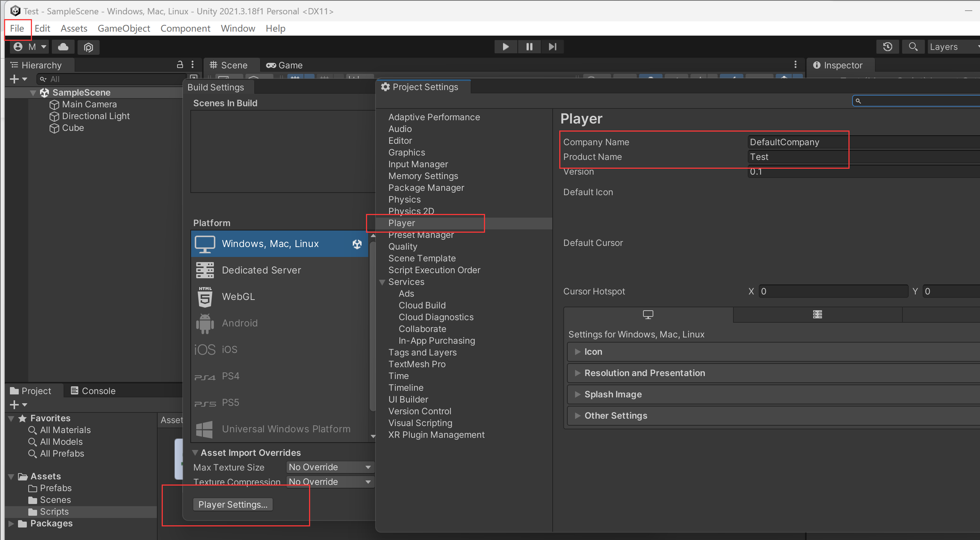Viewport: 980px width, 540px height.
Task: Expand the Packages folder
Action: (x=11, y=523)
